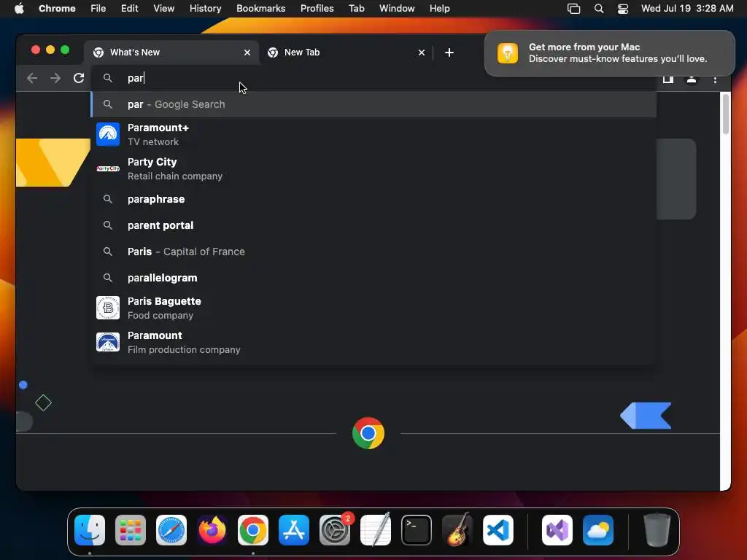Click the Chrome icon in the Dock

pos(253,530)
